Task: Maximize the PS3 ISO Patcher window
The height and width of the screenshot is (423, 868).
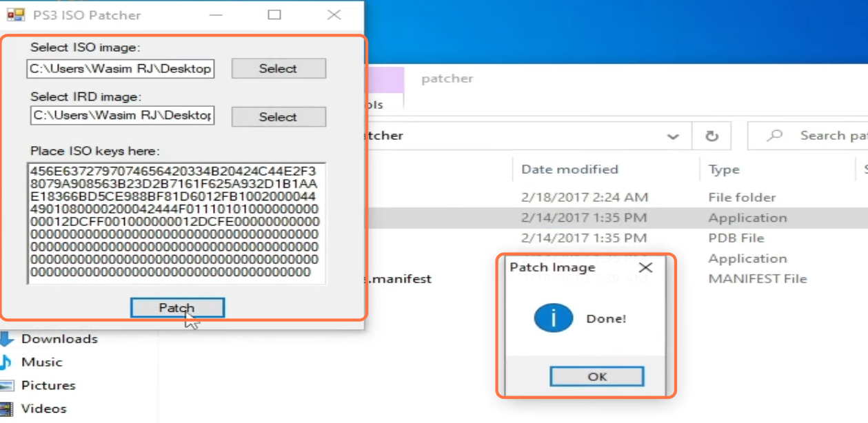Action: (x=274, y=14)
